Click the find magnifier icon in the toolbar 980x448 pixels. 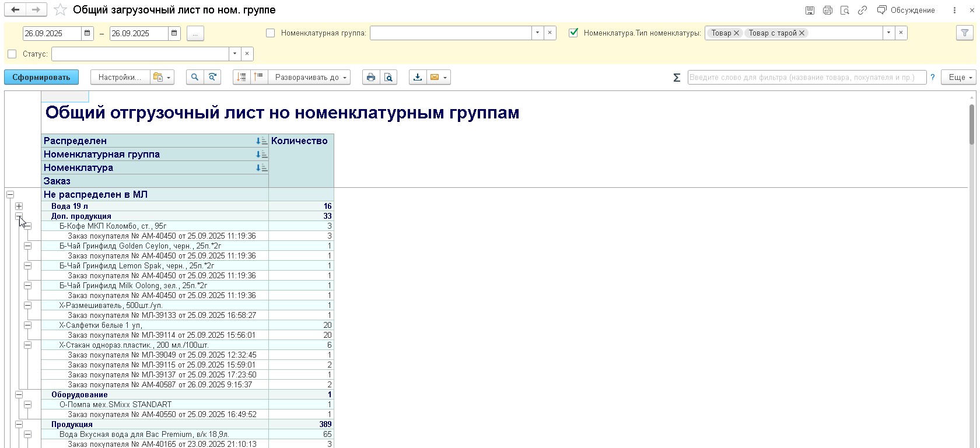click(195, 77)
